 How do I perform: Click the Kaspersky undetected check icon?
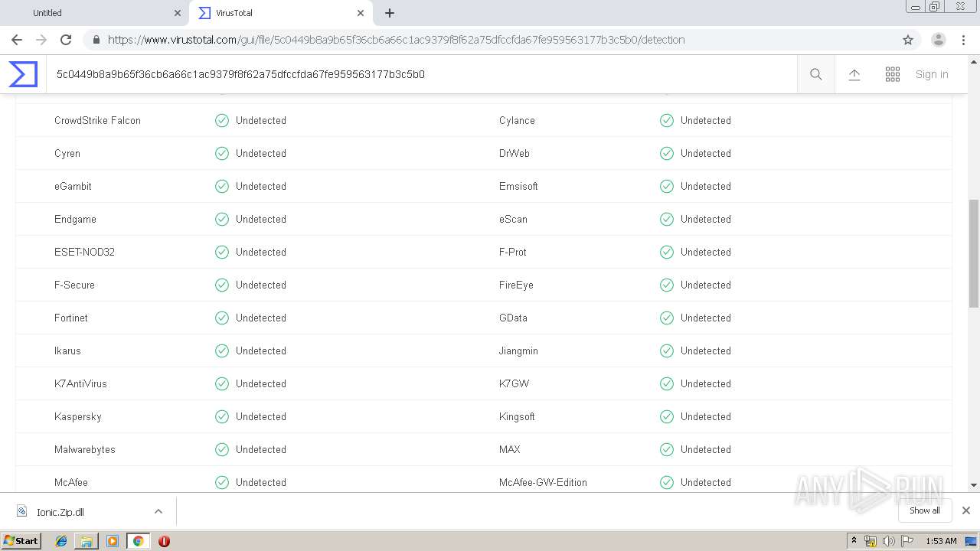pyautogui.click(x=222, y=416)
